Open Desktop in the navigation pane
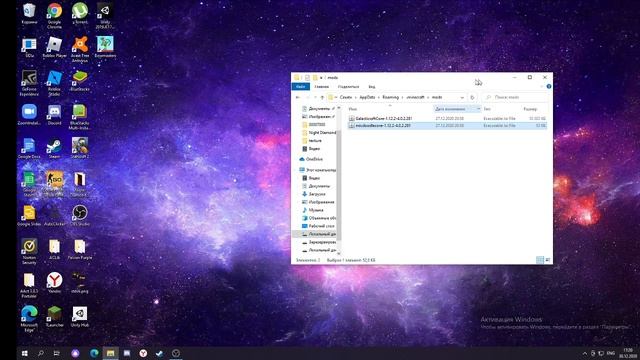The image size is (640, 360). (x=318, y=226)
